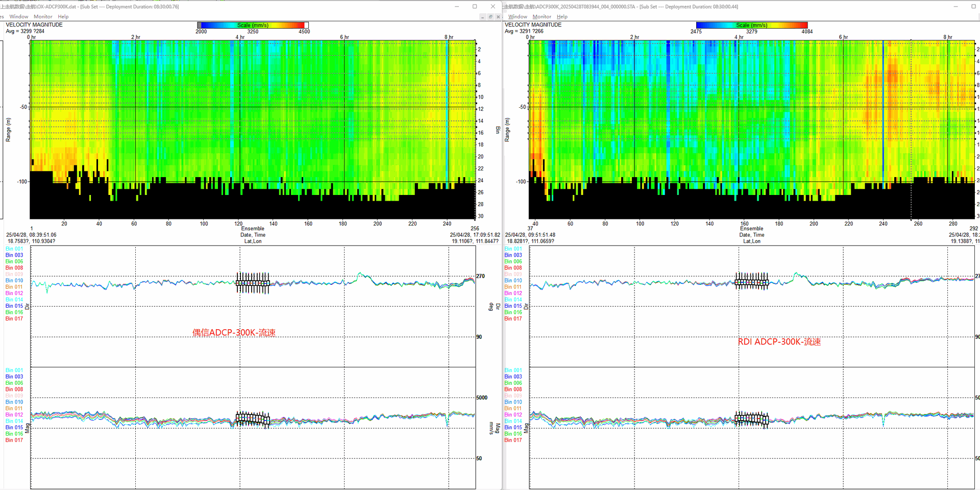
Task: Maximize the OX-ADCP300K.dat main window
Action: 475,7
